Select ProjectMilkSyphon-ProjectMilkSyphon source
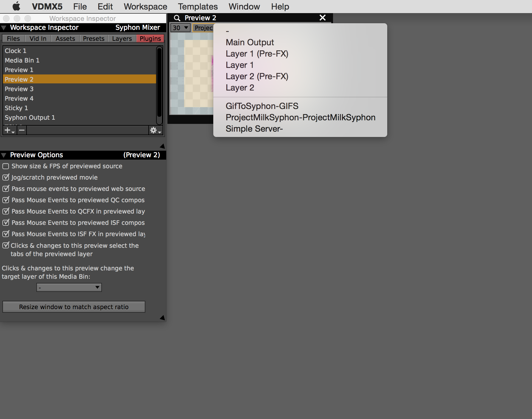This screenshot has height=419, width=532. pos(300,117)
